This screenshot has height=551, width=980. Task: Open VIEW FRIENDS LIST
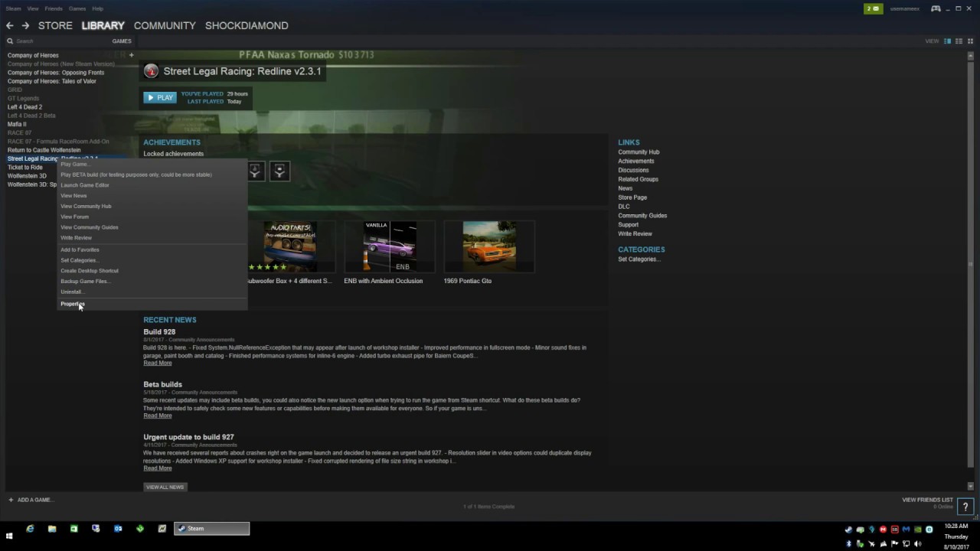point(927,500)
